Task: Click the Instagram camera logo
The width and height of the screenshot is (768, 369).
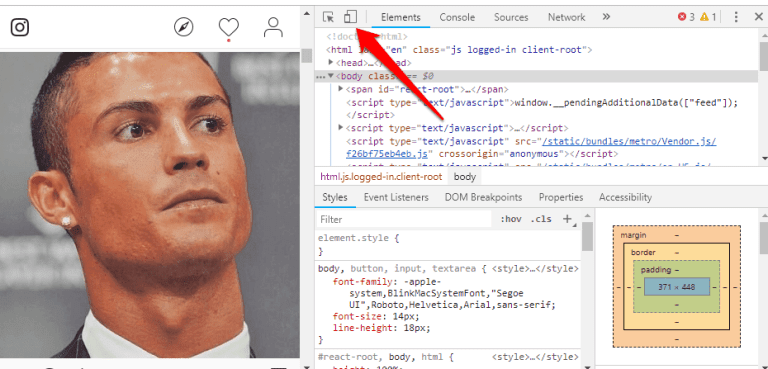Action: click(20, 27)
